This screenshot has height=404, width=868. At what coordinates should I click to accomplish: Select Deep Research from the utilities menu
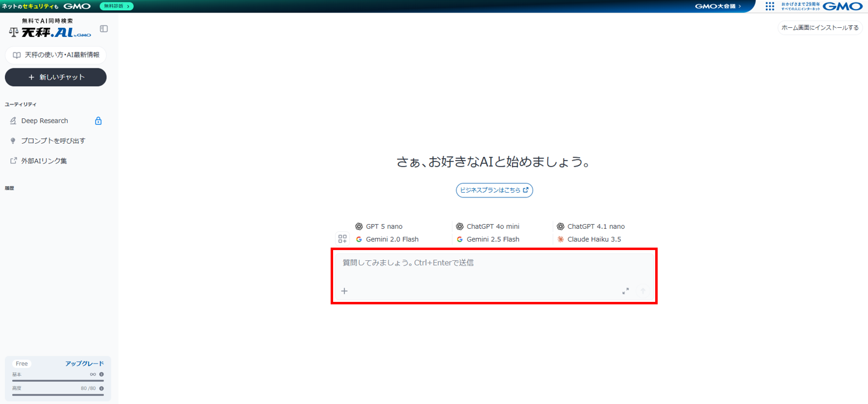pyautogui.click(x=44, y=120)
